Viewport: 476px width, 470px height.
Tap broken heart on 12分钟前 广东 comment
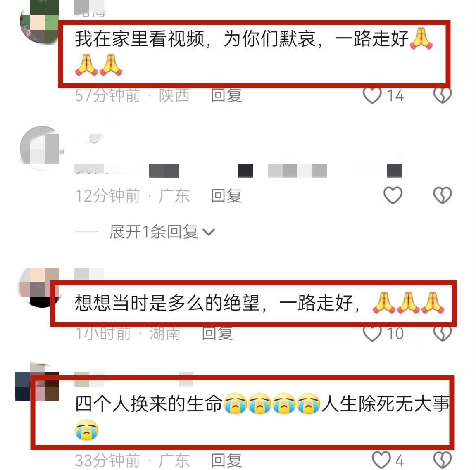tap(442, 195)
